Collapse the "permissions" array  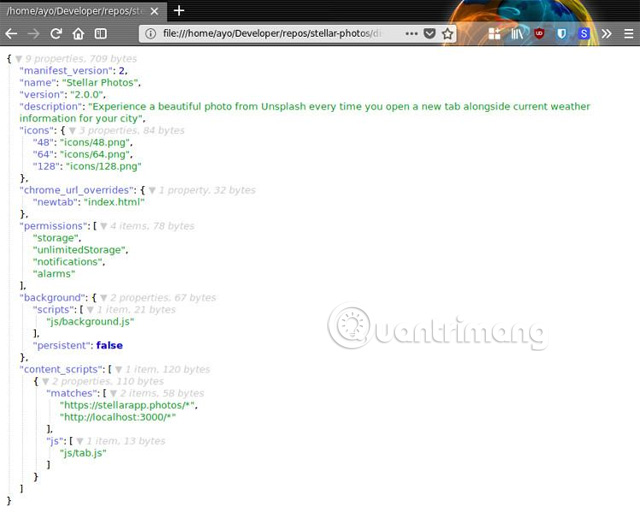pos(104,227)
